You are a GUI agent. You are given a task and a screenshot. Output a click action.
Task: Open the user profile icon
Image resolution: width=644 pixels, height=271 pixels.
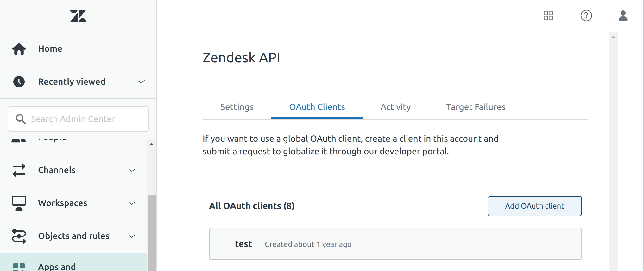(623, 16)
